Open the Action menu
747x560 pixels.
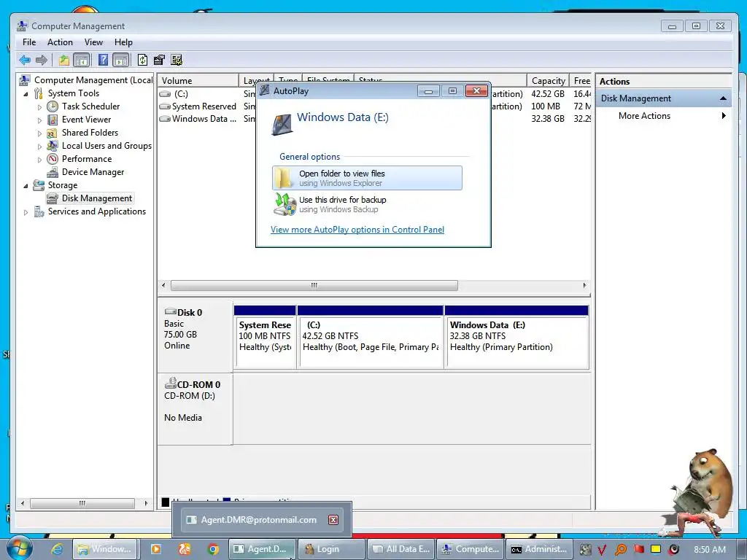[60, 42]
